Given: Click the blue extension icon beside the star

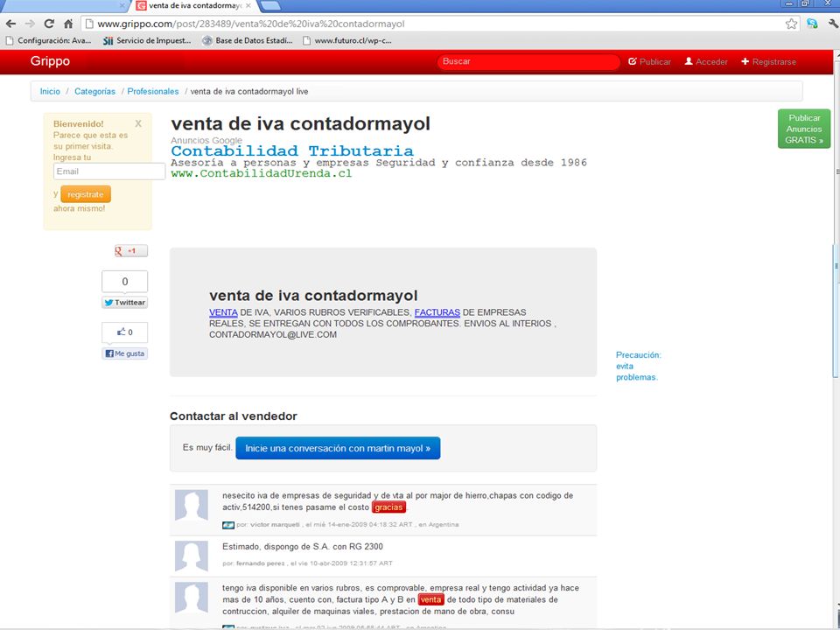Looking at the screenshot, I should pos(812,24).
